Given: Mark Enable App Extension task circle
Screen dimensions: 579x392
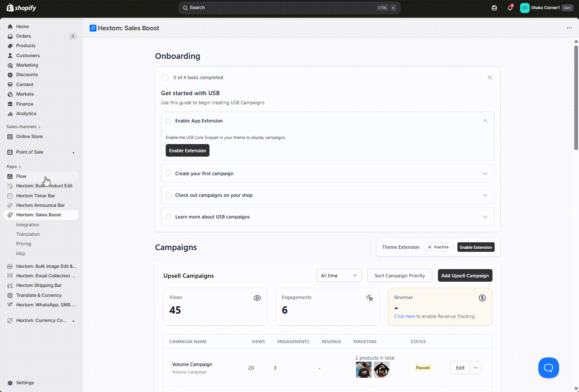Looking at the screenshot, I should pos(168,121).
